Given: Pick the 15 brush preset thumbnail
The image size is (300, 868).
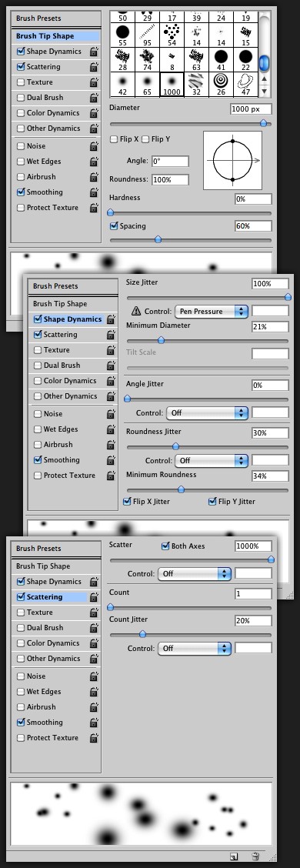Looking at the screenshot, I should click(x=246, y=35).
